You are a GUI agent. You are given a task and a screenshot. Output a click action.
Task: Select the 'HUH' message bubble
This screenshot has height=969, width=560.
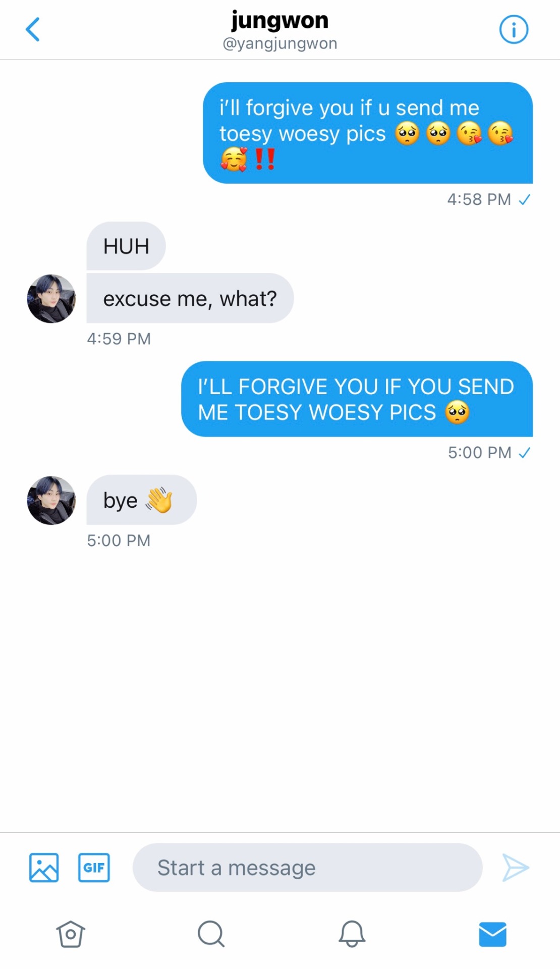tap(126, 246)
